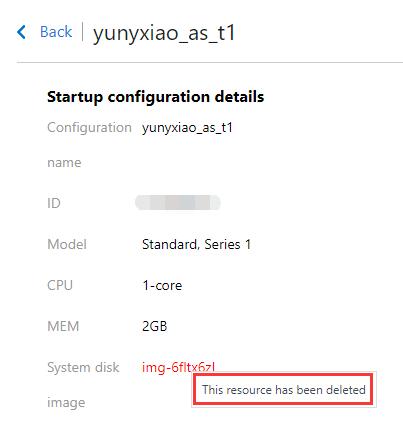This screenshot has height=423, width=403.
Task: Open the deleted image link img-6fltx6zl
Action: click(178, 367)
